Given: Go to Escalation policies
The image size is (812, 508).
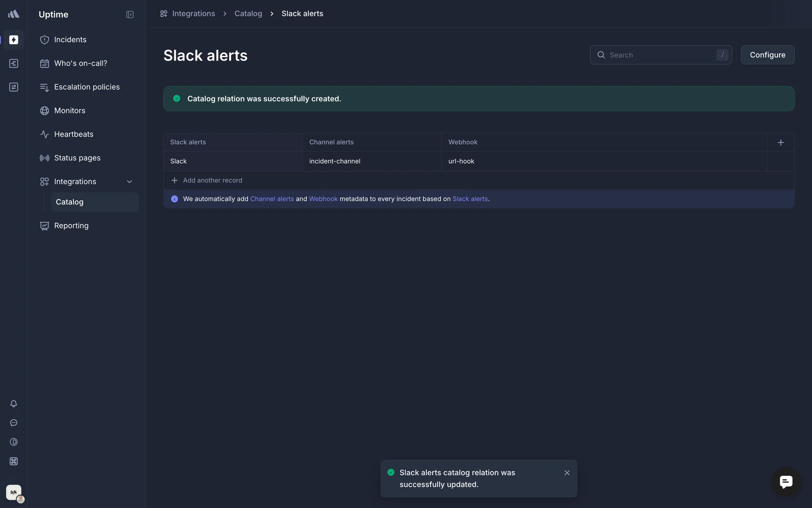Looking at the screenshot, I should point(87,87).
